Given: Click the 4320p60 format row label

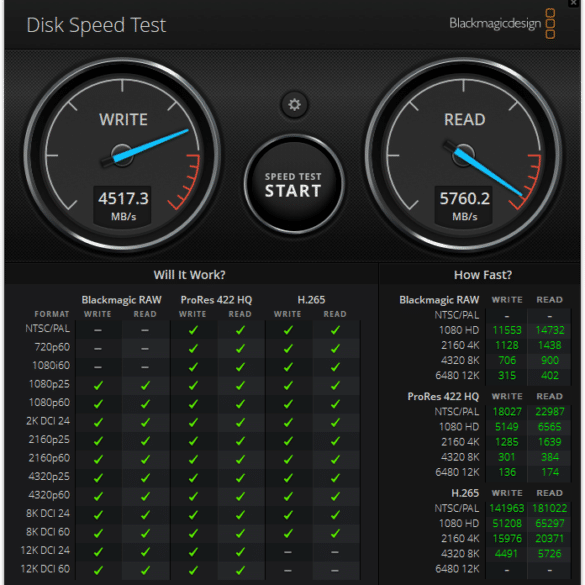Looking at the screenshot, I should coord(49,495).
